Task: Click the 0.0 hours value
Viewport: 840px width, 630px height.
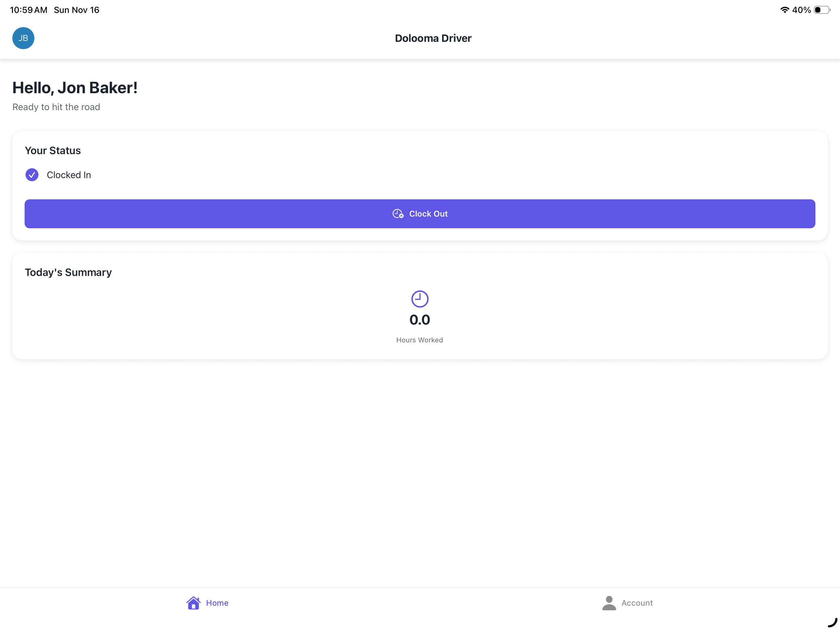Action: tap(420, 320)
